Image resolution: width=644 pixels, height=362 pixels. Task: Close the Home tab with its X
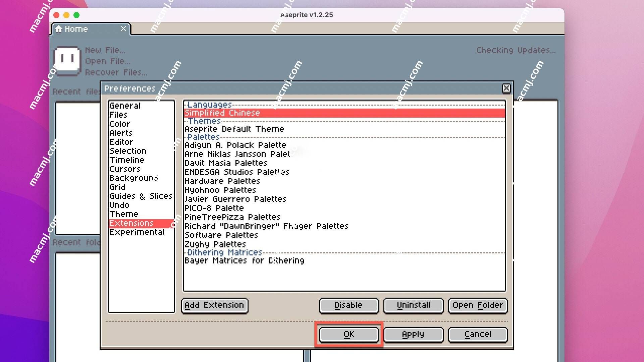click(x=123, y=29)
